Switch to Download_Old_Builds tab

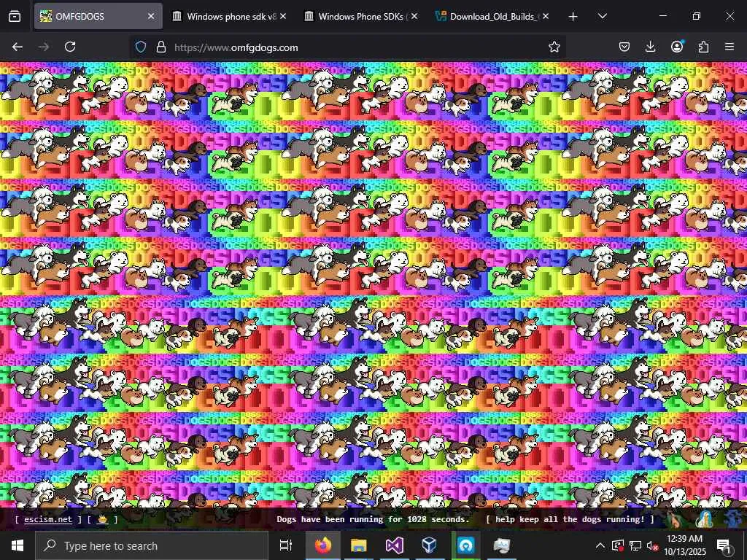494,17
